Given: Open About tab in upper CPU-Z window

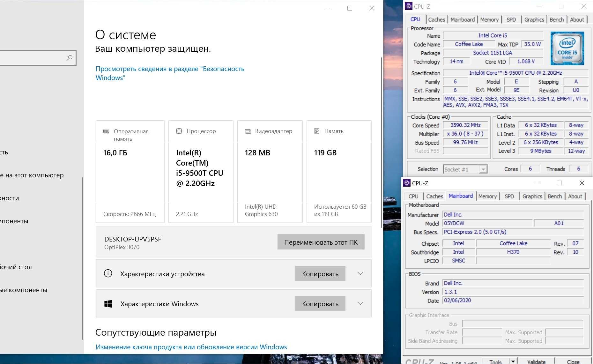Looking at the screenshot, I should pyautogui.click(x=577, y=19).
